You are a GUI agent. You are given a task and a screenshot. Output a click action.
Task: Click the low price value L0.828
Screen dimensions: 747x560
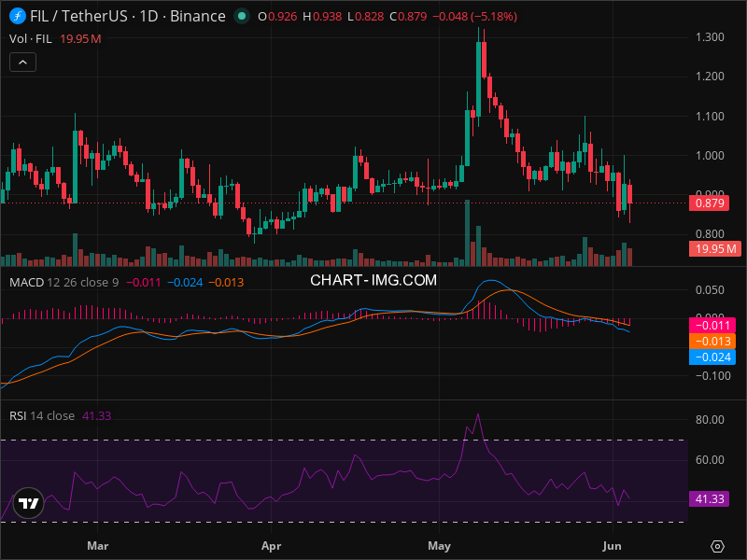(x=365, y=17)
